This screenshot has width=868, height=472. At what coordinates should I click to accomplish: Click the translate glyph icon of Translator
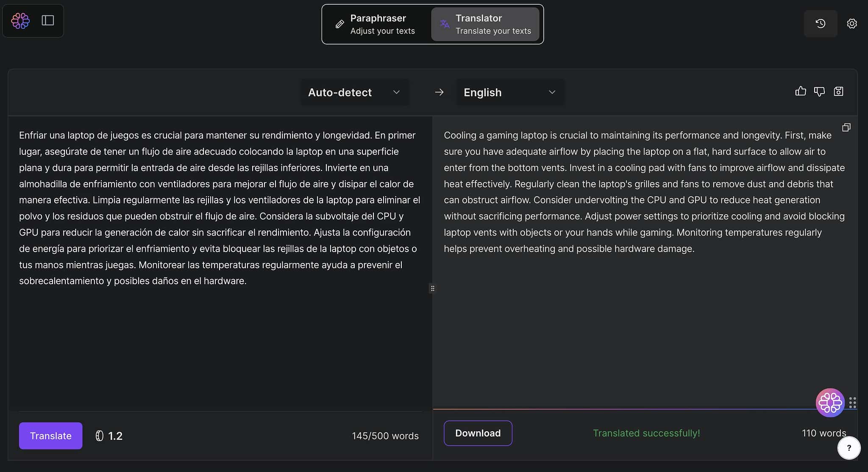click(x=444, y=24)
